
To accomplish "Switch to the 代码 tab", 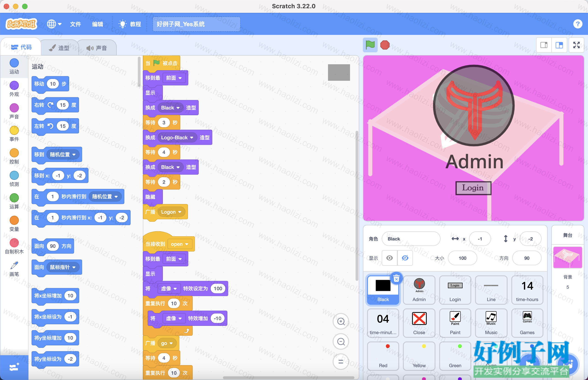I will (21, 47).
